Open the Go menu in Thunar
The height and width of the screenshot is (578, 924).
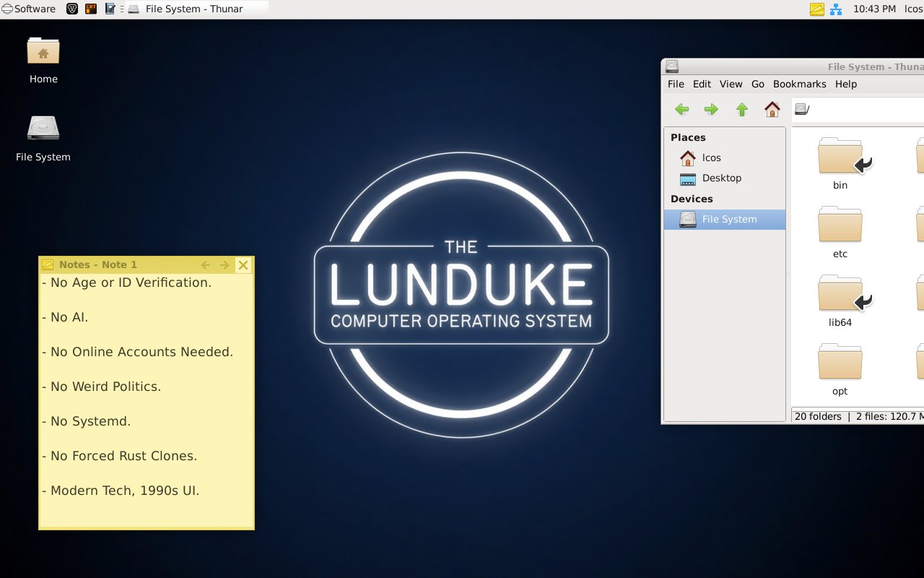click(758, 84)
